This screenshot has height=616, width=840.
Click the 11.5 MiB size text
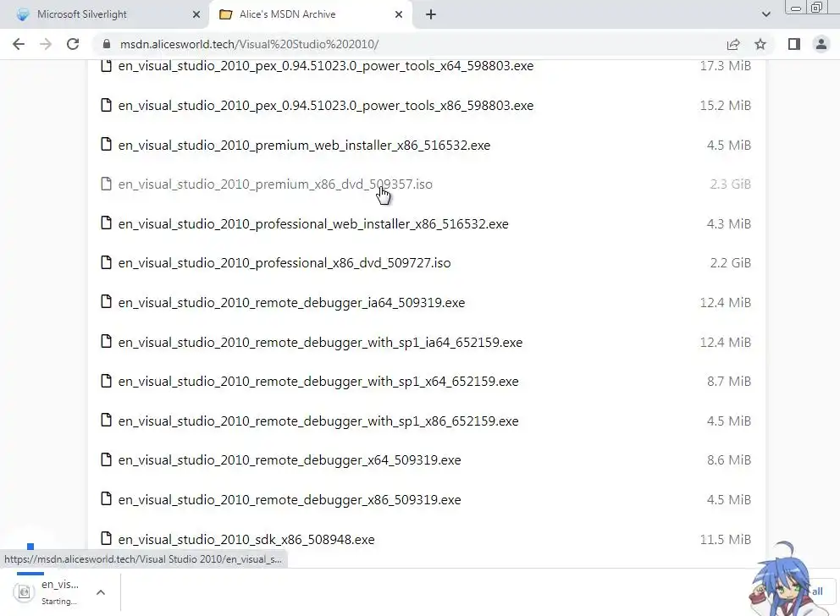pyautogui.click(x=726, y=540)
